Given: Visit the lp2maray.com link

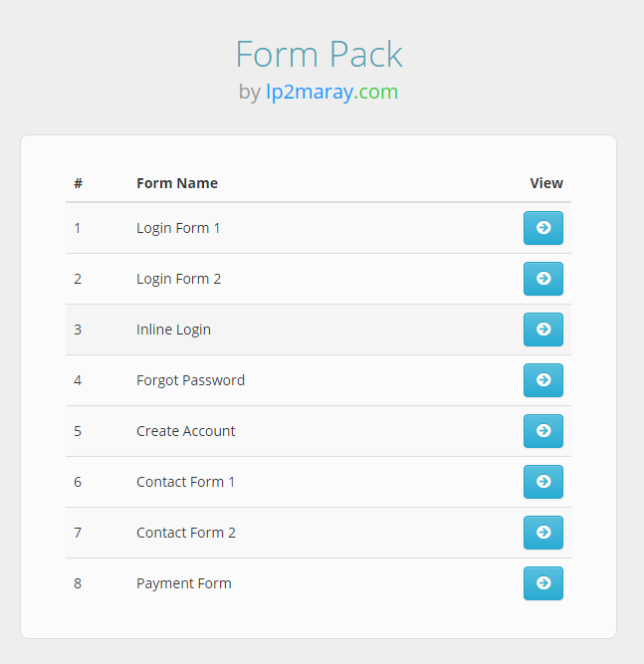Looking at the screenshot, I should coord(331,92).
